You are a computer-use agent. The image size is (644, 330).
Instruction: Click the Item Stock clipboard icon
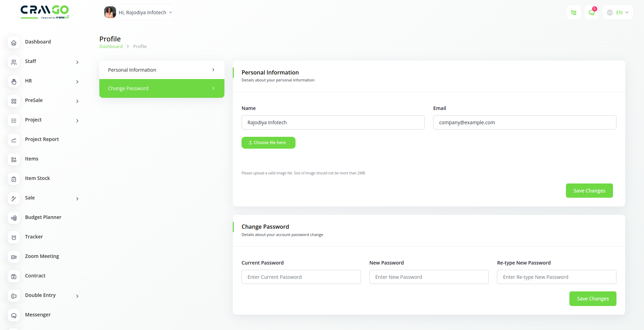[14, 179]
